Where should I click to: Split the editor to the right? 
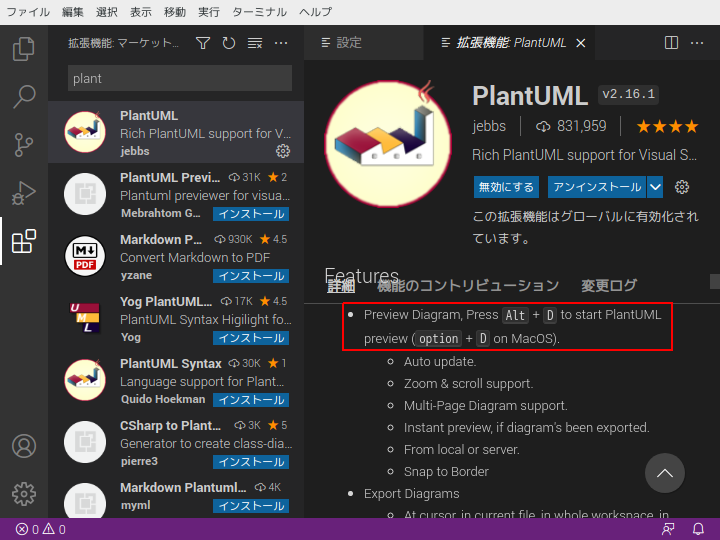coord(671,43)
